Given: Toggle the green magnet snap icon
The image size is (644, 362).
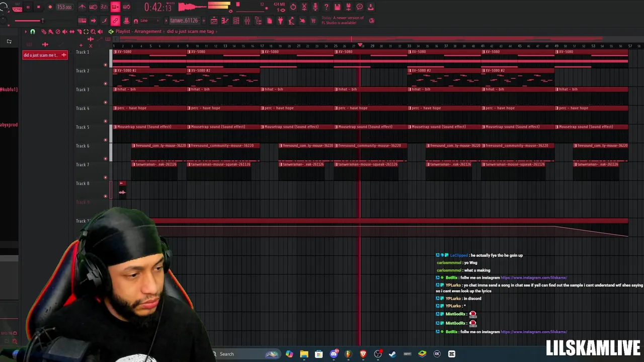Looking at the screenshot, I should [x=33, y=32].
